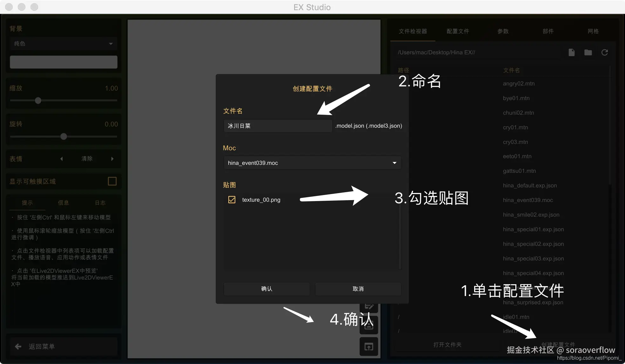
Task: Click the refresh icon in file inspector
Action: pos(604,52)
